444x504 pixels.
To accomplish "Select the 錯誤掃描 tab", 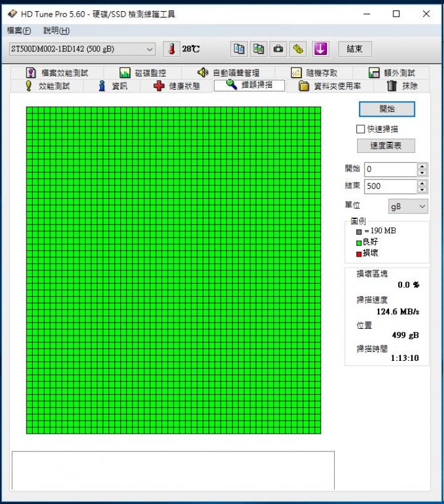I will (x=249, y=85).
